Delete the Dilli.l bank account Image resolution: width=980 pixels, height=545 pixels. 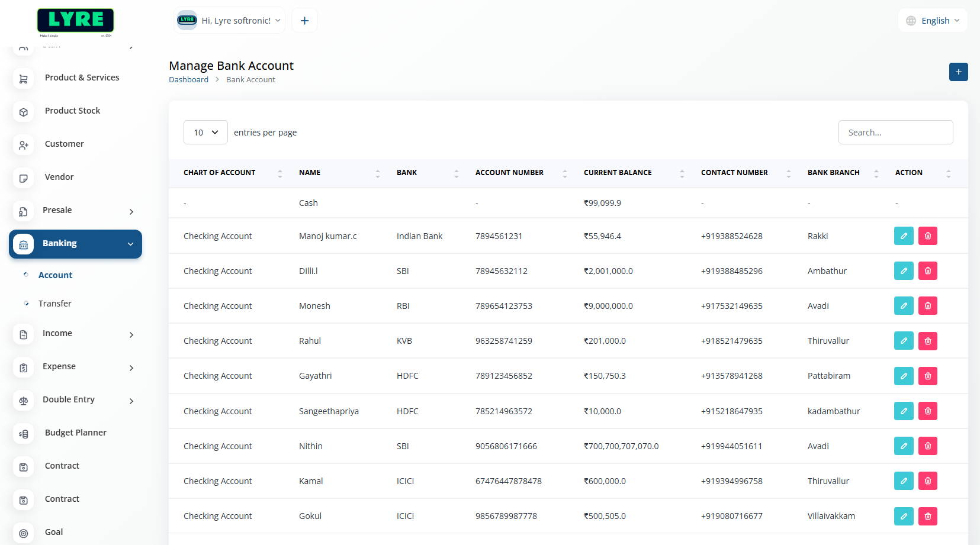[927, 271]
